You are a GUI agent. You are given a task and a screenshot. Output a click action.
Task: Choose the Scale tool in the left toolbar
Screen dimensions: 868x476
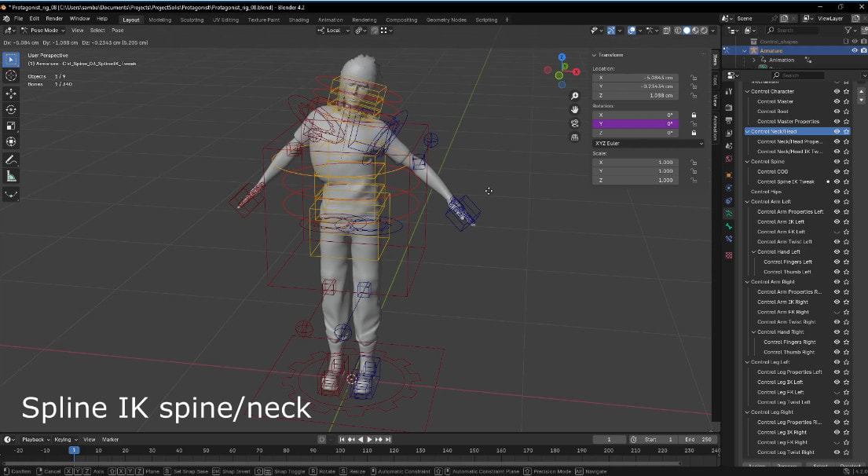(11, 126)
